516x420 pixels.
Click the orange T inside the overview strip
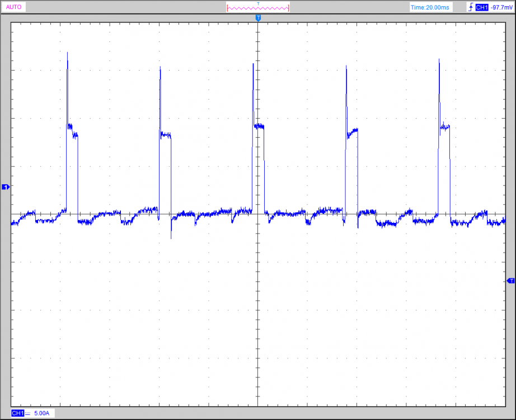pos(258,3)
